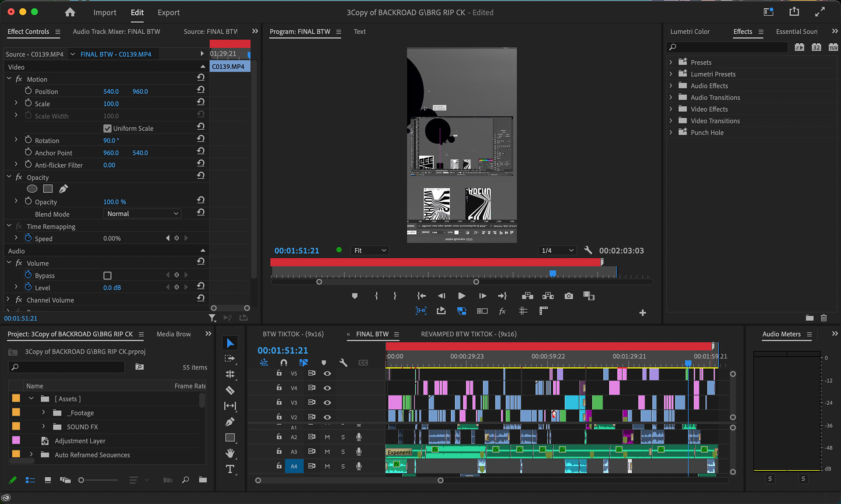Click the Add Marker button in Program monitor
This screenshot has width=841, height=504.
(x=355, y=296)
